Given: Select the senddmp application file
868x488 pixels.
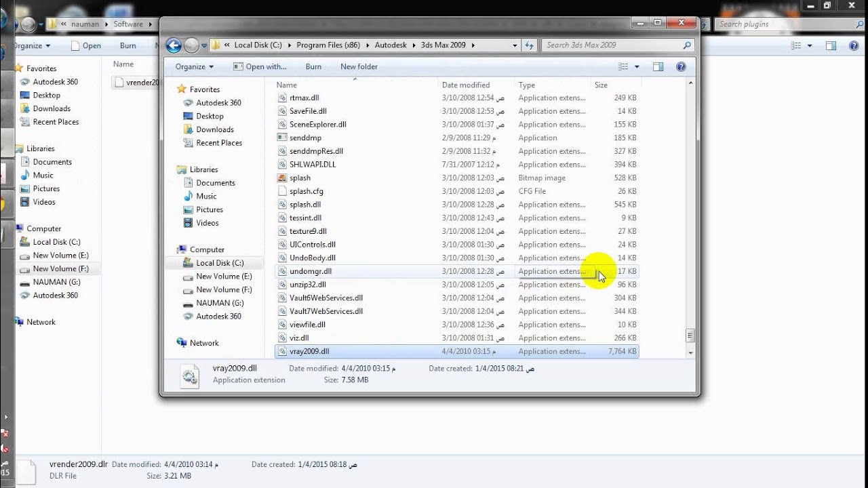Looking at the screenshot, I should 456,138.
